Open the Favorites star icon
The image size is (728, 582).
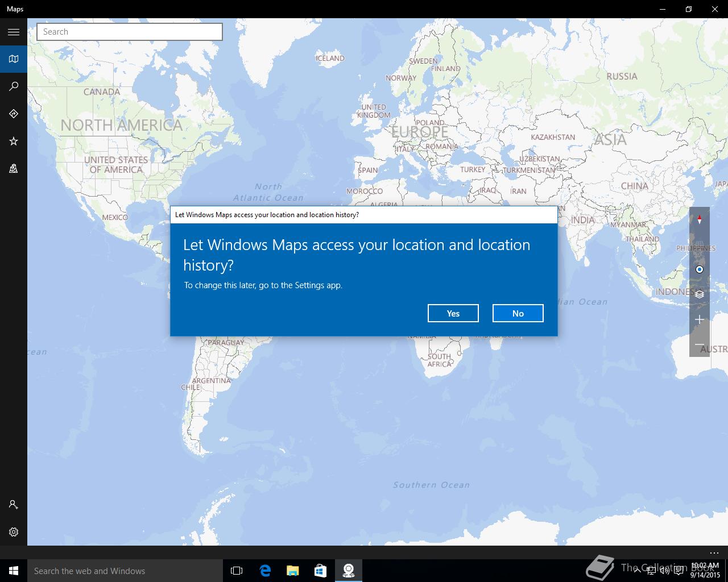click(x=14, y=141)
